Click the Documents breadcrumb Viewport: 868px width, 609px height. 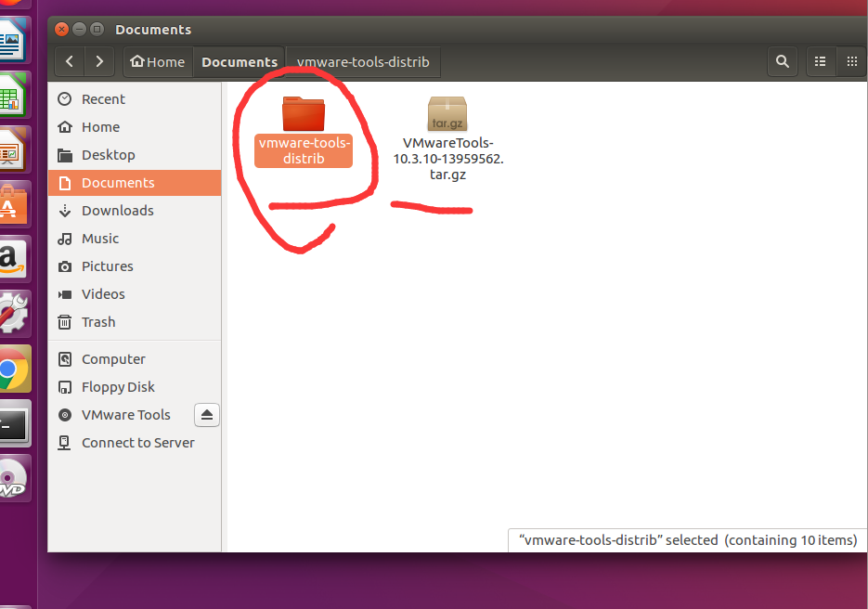(240, 61)
